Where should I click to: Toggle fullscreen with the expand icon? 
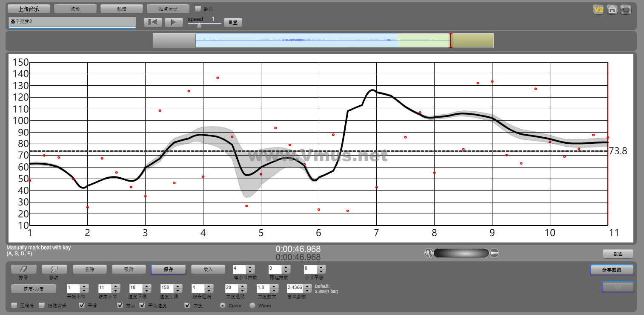[x=626, y=10]
